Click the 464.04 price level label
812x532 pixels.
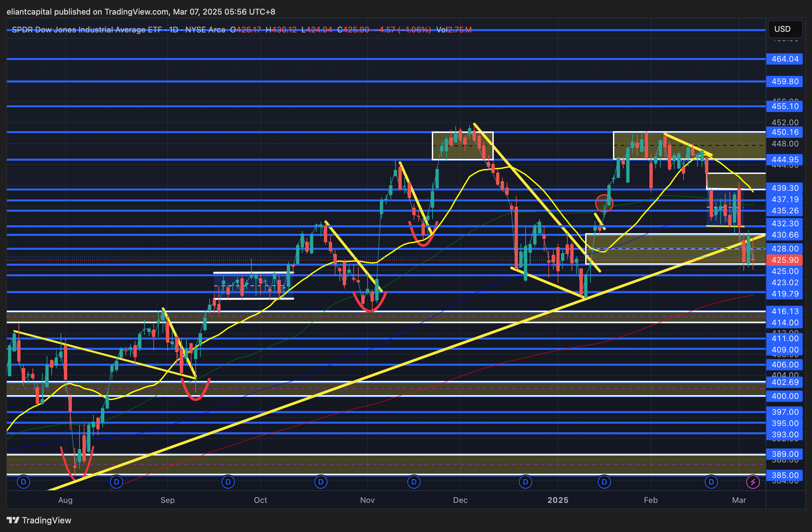pos(785,59)
